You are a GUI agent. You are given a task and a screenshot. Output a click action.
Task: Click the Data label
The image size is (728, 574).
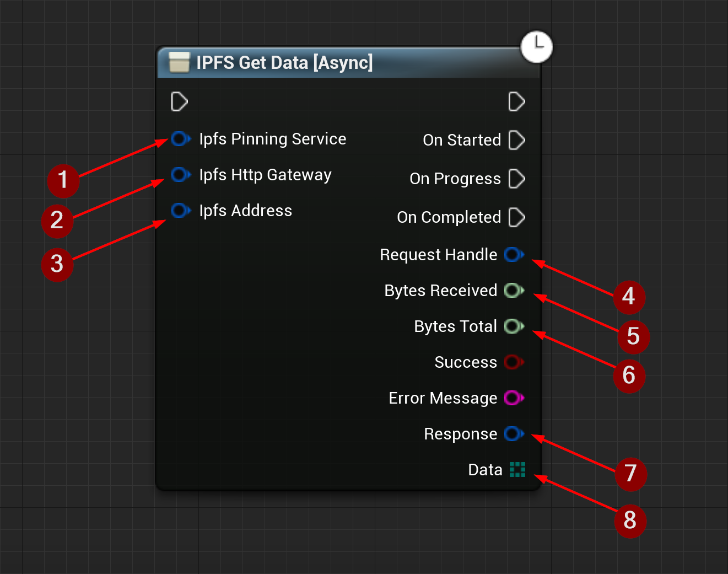pos(486,470)
